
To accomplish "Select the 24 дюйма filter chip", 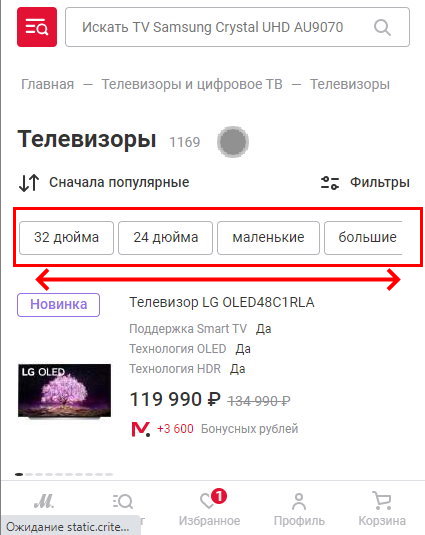I will pos(165,237).
